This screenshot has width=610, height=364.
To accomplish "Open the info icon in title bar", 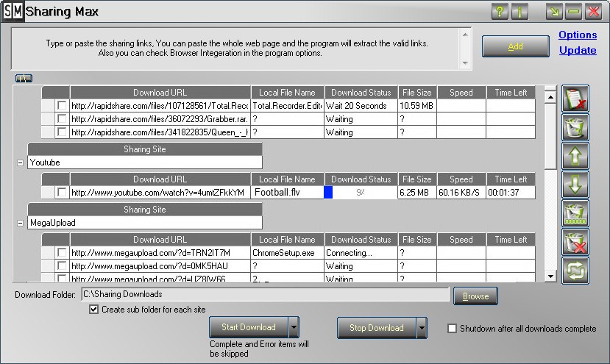I will pos(520,12).
